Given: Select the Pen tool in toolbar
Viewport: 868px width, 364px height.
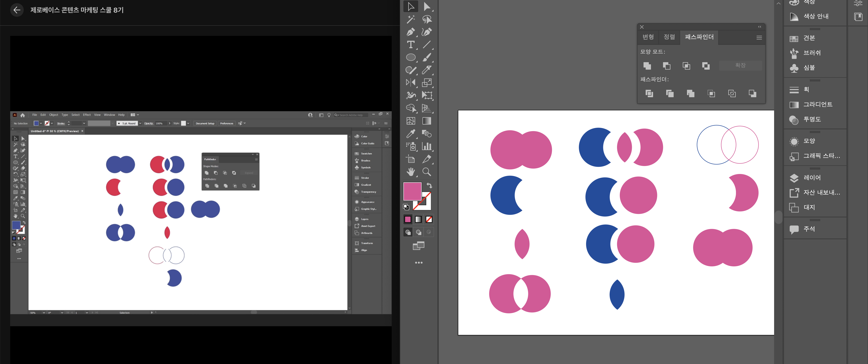Looking at the screenshot, I should 410,32.
